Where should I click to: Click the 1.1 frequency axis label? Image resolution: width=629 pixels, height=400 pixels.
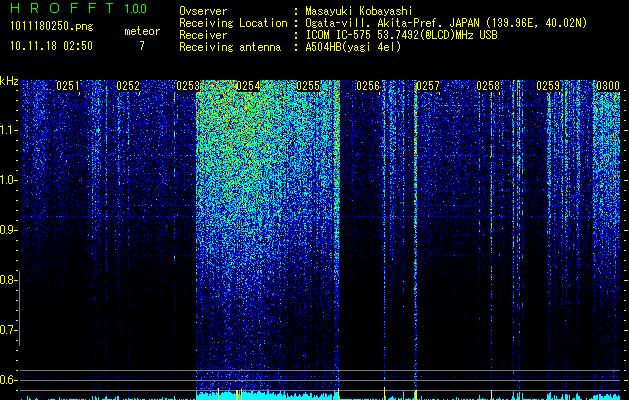pos(8,130)
